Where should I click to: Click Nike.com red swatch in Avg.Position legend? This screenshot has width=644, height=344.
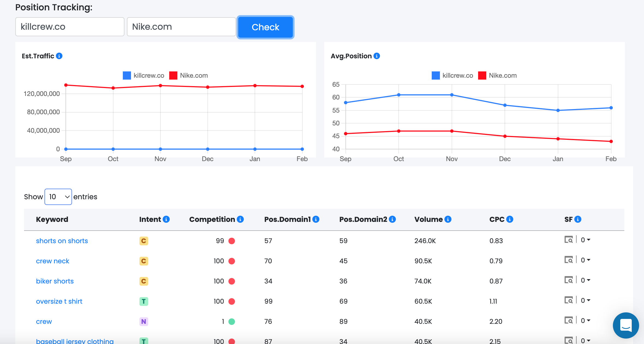[x=482, y=76]
